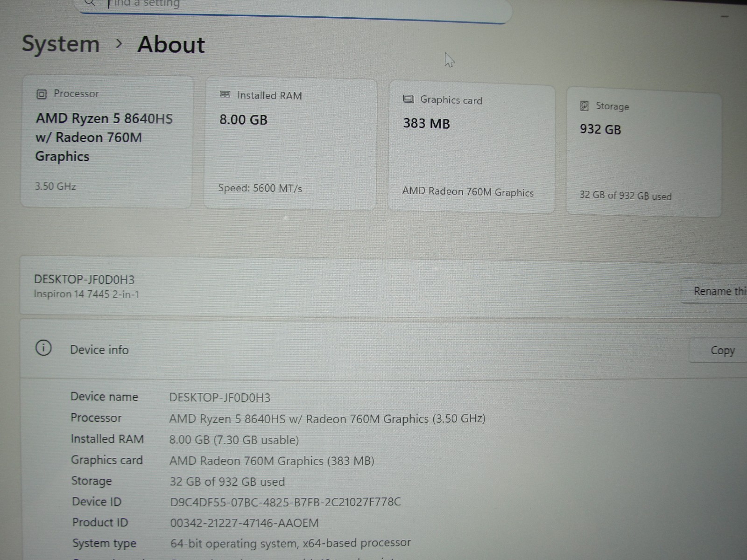Viewport: 747px width, 560px height.
Task: Click the search magnifier icon
Action: (x=90, y=3)
